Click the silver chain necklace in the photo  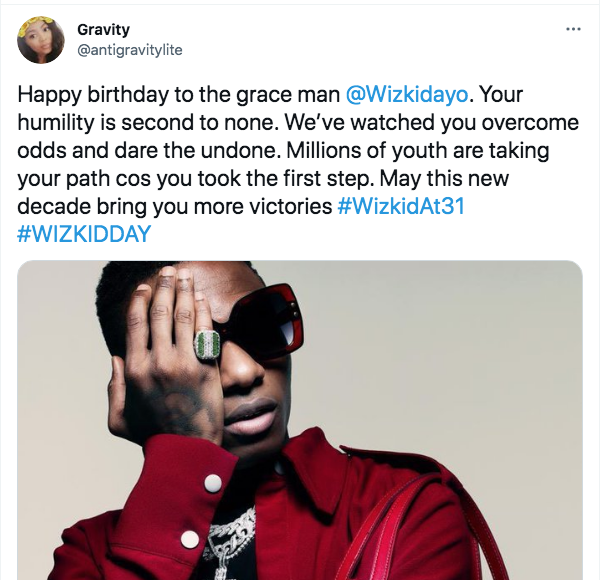(x=232, y=540)
